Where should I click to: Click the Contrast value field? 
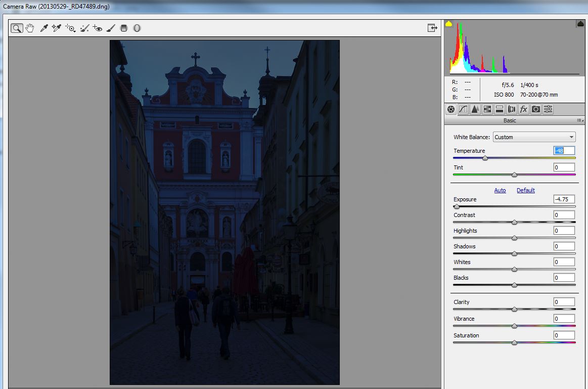564,215
